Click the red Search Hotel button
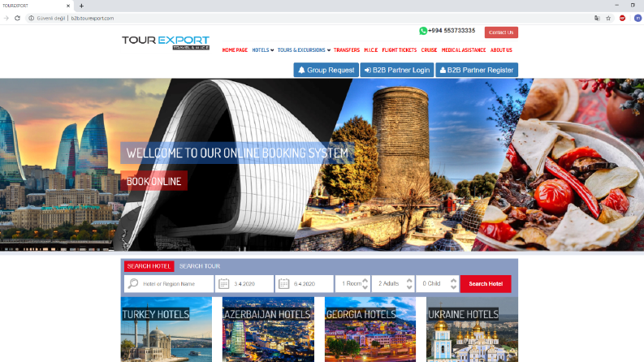This screenshot has width=644, height=362. [x=486, y=283]
